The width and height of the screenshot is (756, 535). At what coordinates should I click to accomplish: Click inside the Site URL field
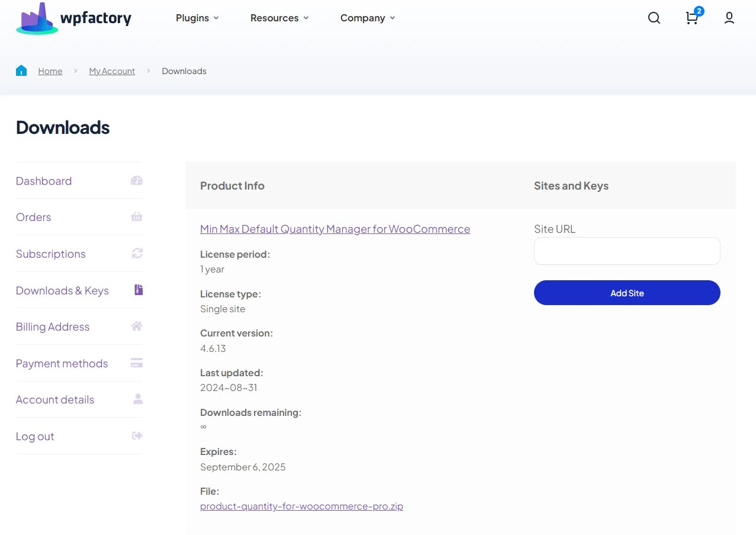point(626,251)
